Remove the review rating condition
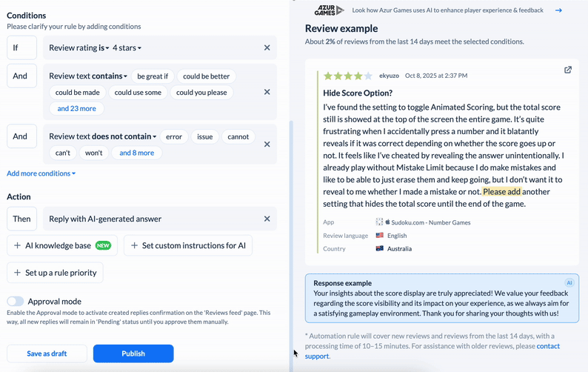 click(x=267, y=48)
